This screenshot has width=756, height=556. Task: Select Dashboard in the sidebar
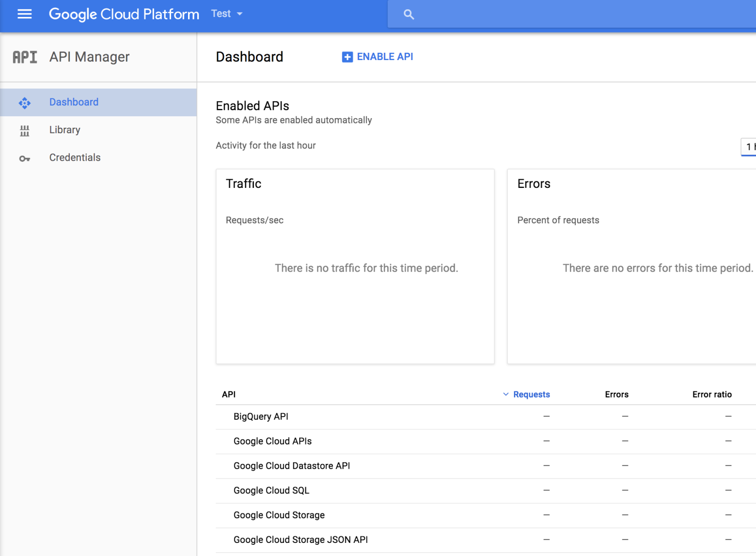click(98, 102)
